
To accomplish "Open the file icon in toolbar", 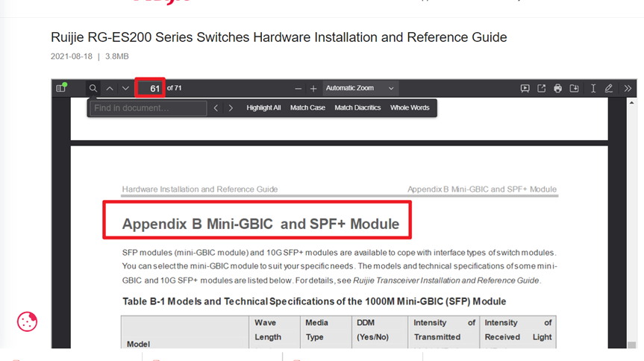I will click(541, 88).
